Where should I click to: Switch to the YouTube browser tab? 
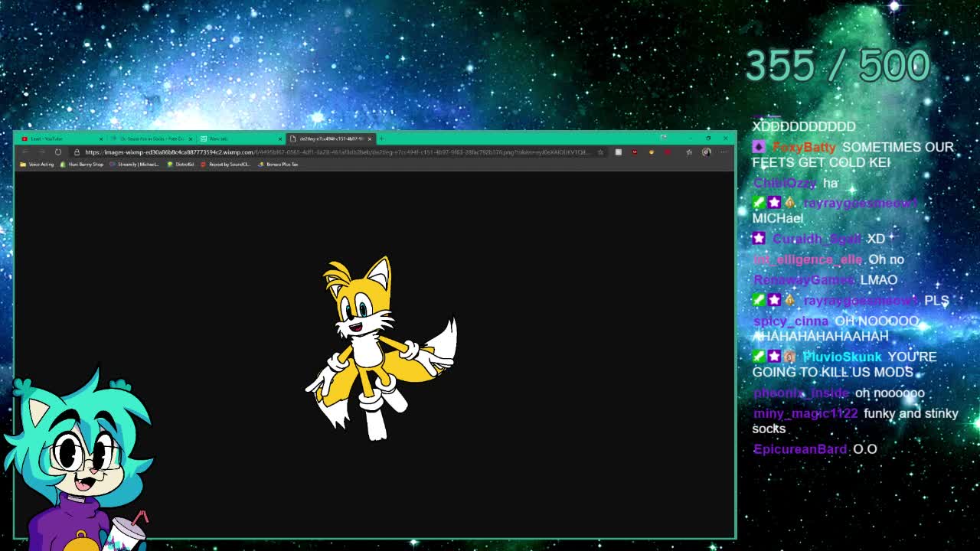pos(60,139)
